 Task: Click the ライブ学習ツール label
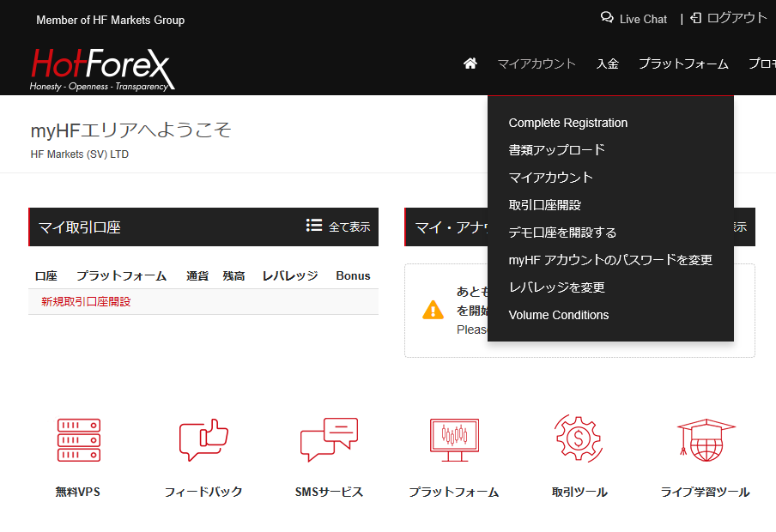pyautogui.click(x=706, y=492)
